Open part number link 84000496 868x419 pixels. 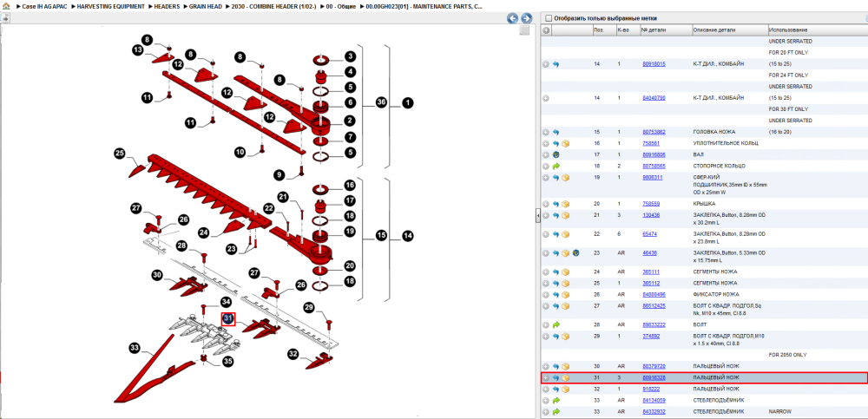pyautogui.click(x=654, y=294)
